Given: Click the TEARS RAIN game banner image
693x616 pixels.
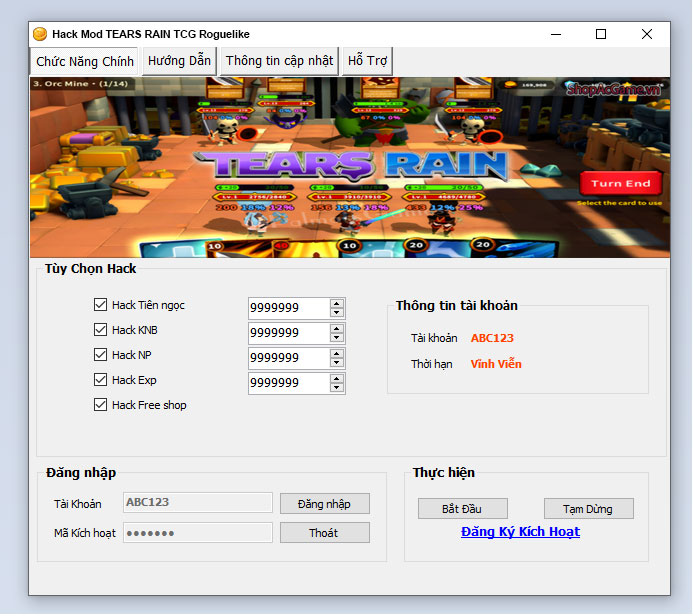Looking at the screenshot, I should 350,167.
